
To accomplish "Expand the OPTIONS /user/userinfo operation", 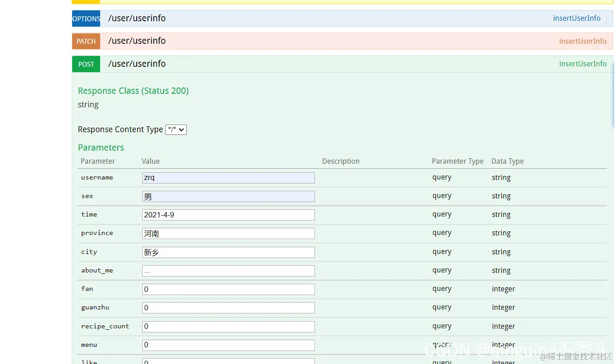I will click(137, 18).
